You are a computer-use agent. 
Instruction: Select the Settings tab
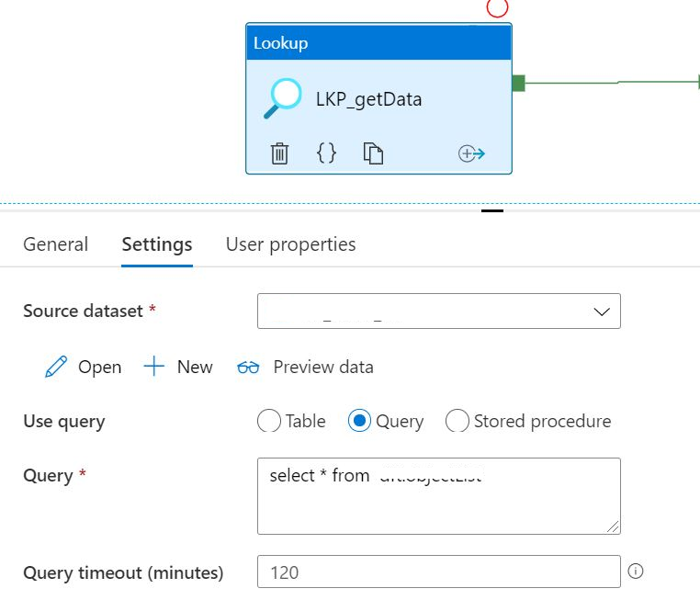tap(157, 244)
